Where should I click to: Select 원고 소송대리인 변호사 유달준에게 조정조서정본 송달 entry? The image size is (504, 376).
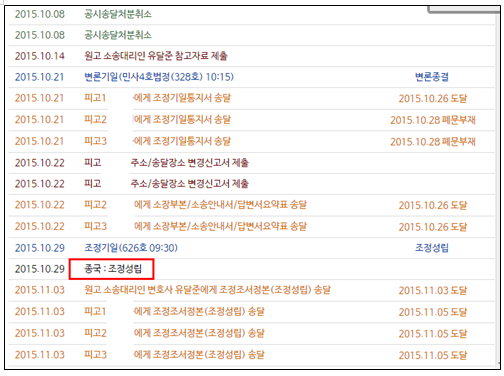207,290
